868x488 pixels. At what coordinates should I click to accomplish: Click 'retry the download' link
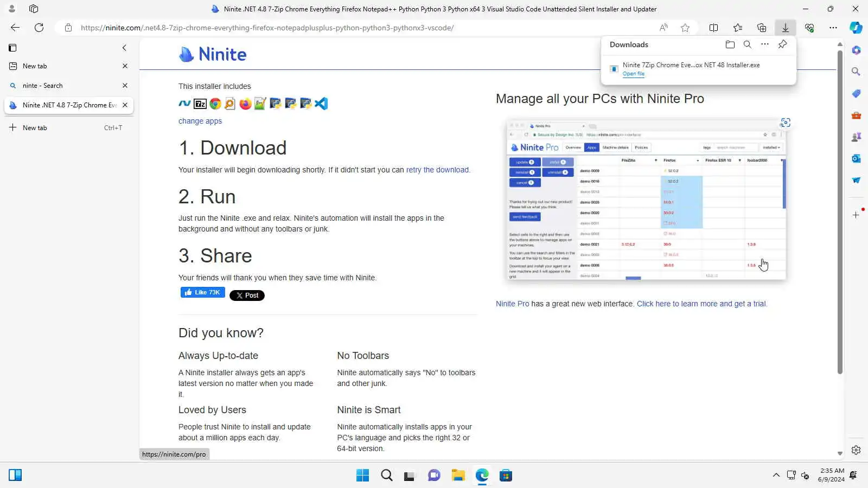(x=437, y=170)
